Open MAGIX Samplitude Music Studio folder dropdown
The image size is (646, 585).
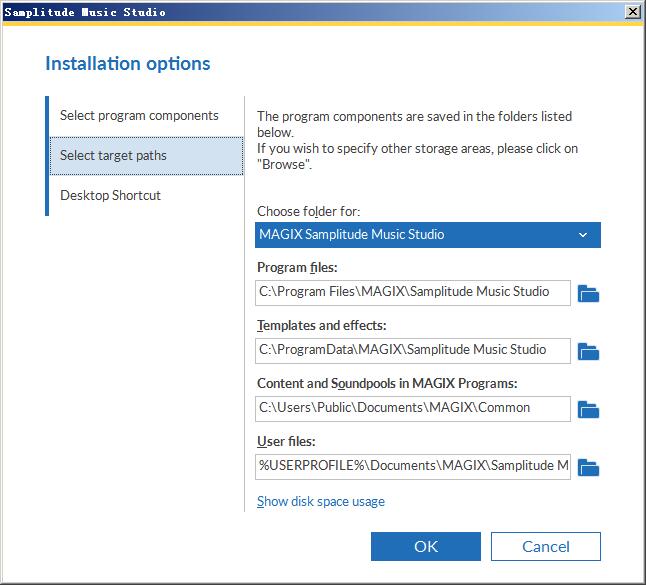(428, 235)
